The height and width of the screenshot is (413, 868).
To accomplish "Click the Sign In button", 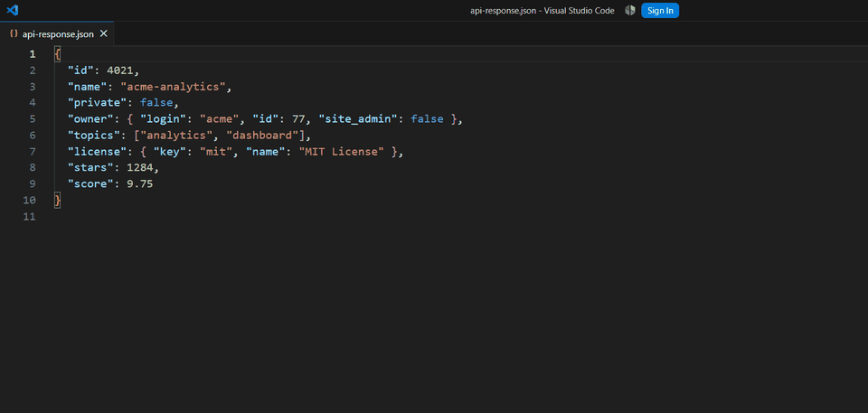I will tap(660, 11).
